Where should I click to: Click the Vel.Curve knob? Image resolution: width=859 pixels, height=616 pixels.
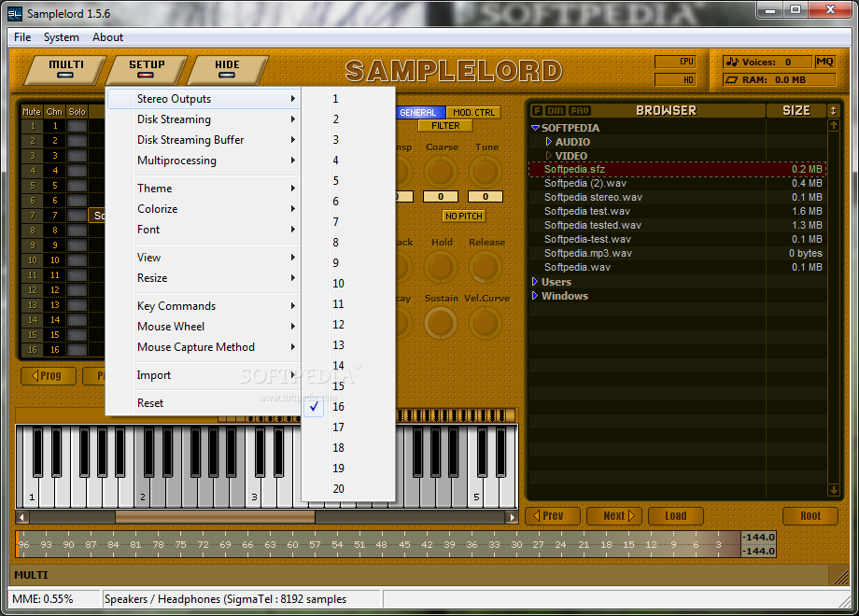(x=486, y=323)
